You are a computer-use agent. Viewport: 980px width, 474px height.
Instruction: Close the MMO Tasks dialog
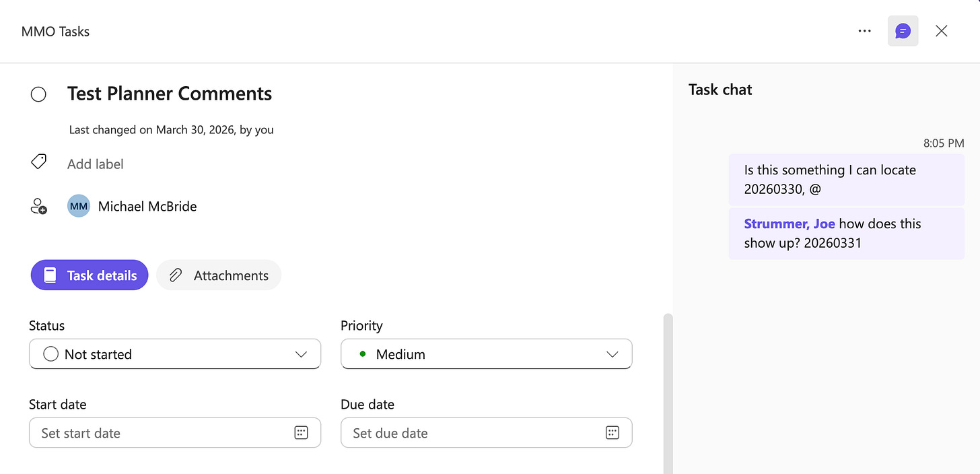click(942, 31)
